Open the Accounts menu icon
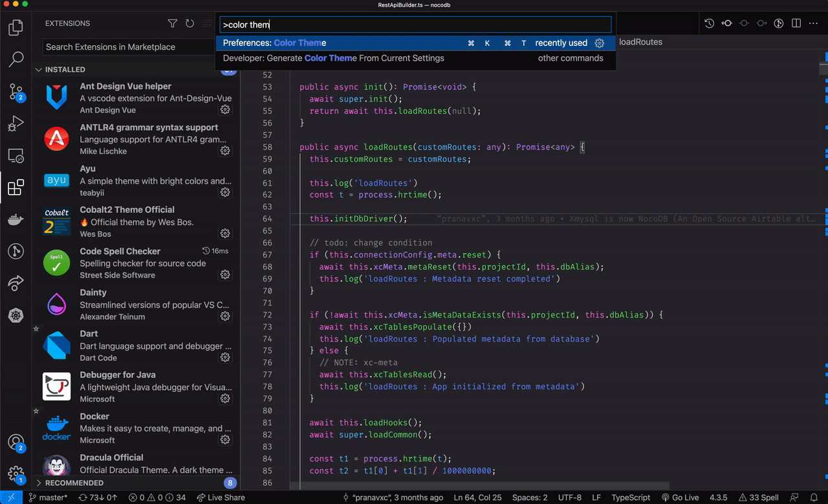This screenshot has width=828, height=504. click(x=16, y=443)
